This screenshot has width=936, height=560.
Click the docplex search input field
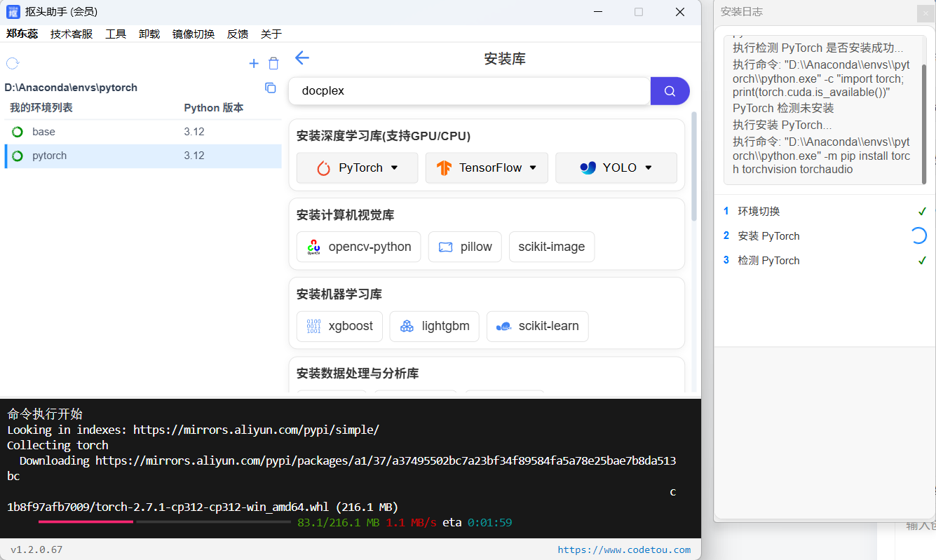point(470,91)
